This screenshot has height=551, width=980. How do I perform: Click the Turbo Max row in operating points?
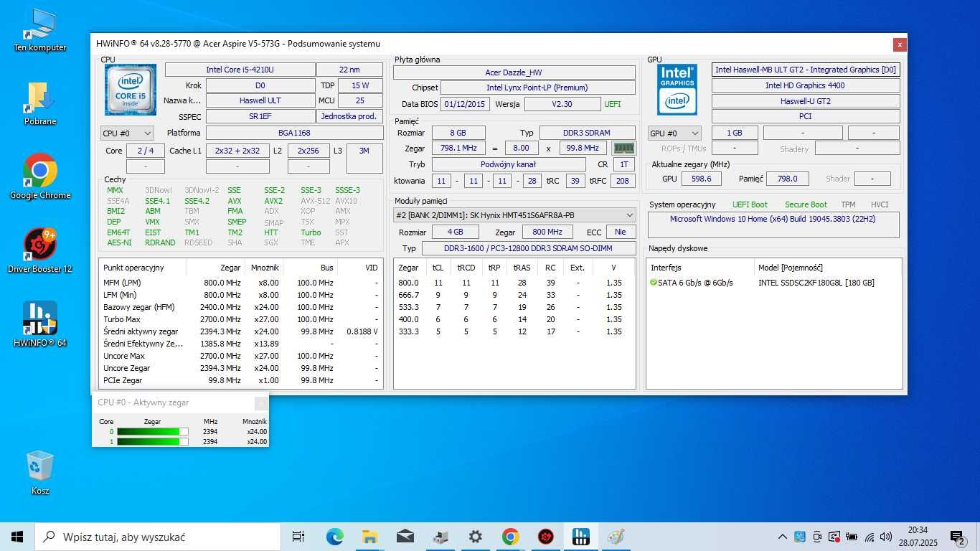coord(240,319)
